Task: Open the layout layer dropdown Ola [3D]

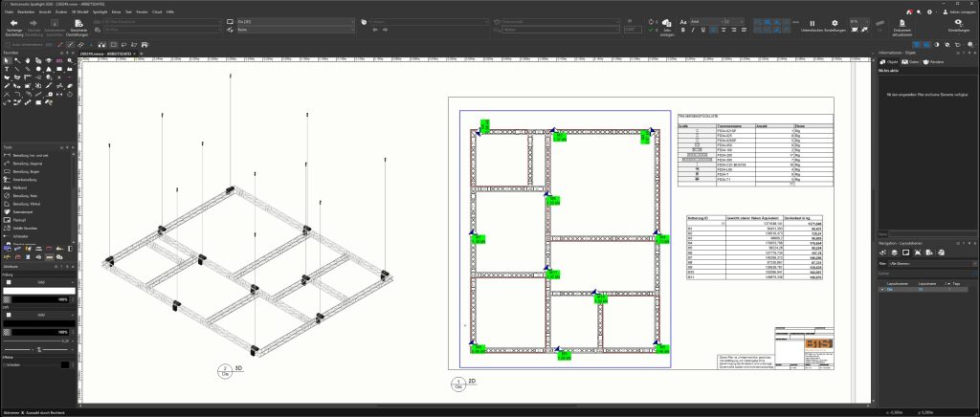Action: [295, 21]
